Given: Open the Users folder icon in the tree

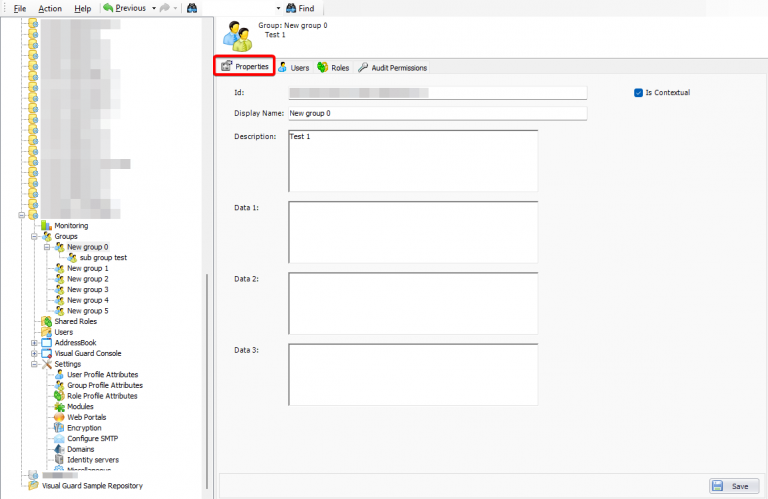Looking at the screenshot, I should pyautogui.click(x=47, y=332).
